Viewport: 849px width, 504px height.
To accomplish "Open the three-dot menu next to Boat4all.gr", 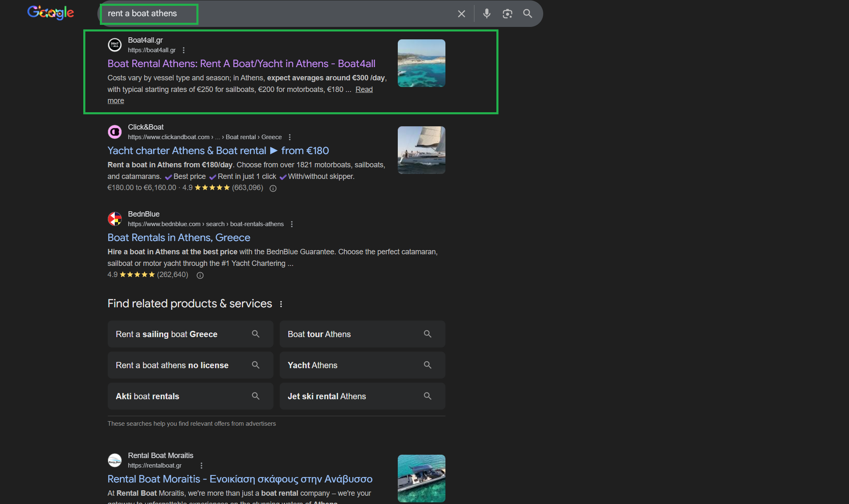I will (184, 50).
